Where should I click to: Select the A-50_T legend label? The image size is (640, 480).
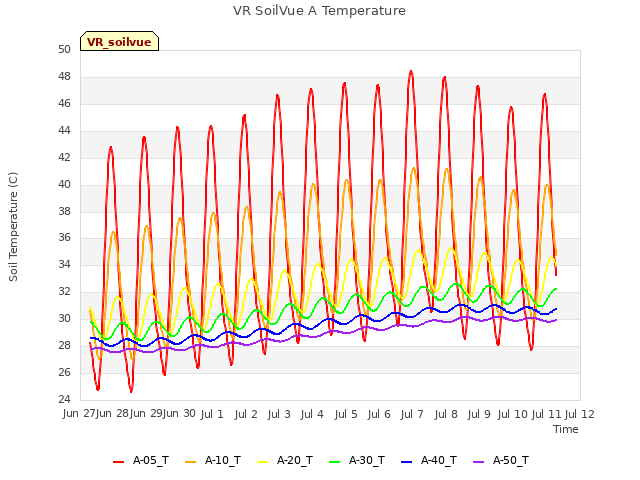click(511, 460)
